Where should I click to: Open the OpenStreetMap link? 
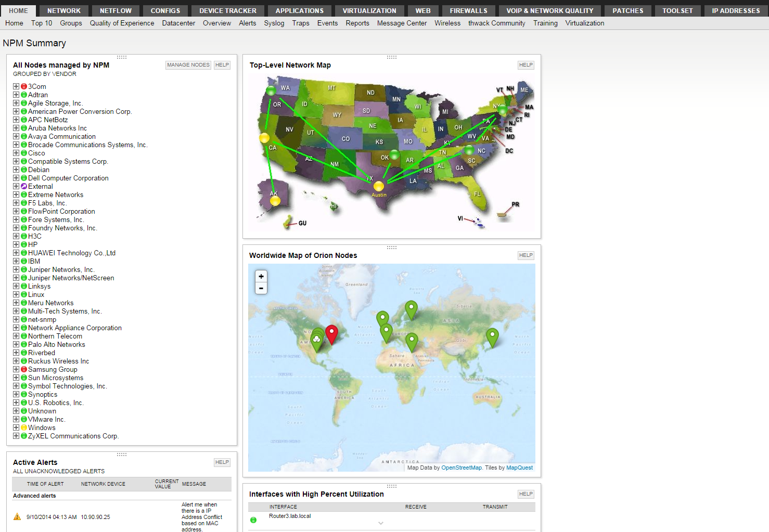pyautogui.click(x=462, y=468)
